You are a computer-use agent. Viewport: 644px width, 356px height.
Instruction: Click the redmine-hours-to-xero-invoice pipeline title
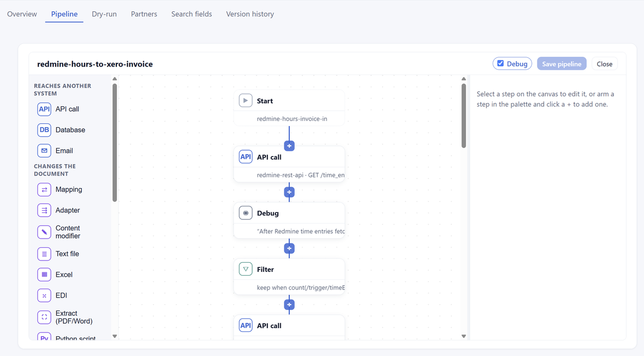95,64
